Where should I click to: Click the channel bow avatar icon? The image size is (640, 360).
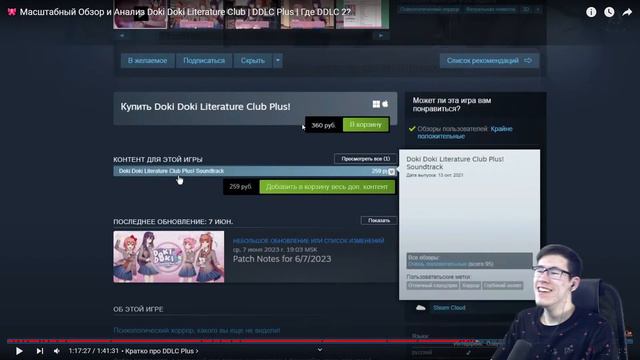[x=11, y=12]
